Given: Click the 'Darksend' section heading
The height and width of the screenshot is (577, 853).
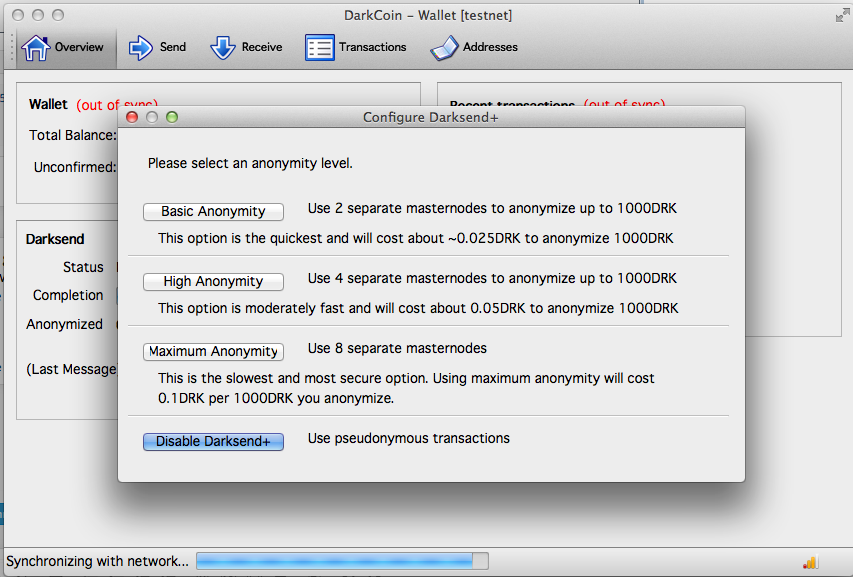Looking at the screenshot, I should coord(55,239).
